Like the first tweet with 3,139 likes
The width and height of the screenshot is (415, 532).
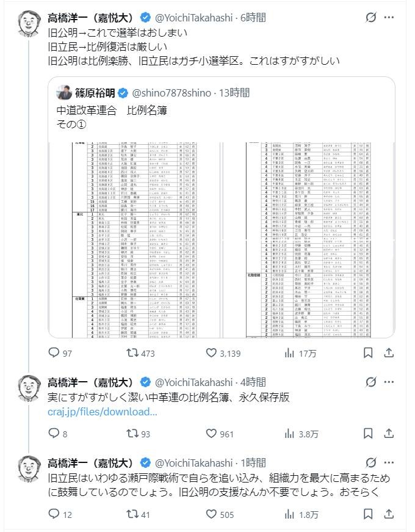pyautogui.click(x=212, y=353)
